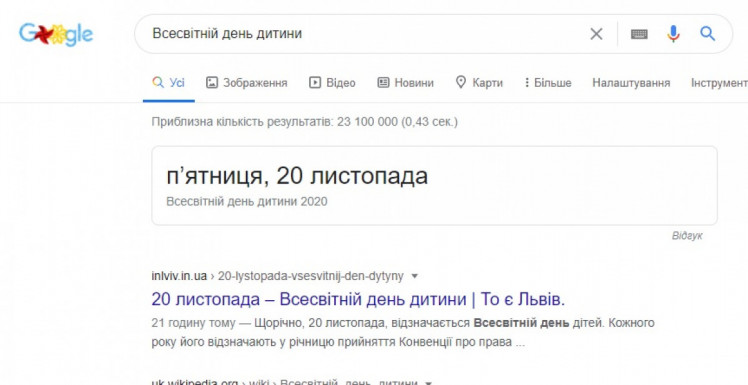Open dropdown arrow next to inlviv.in.ua URL
Image resolution: width=748 pixels, height=385 pixels.
(x=415, y=276)
